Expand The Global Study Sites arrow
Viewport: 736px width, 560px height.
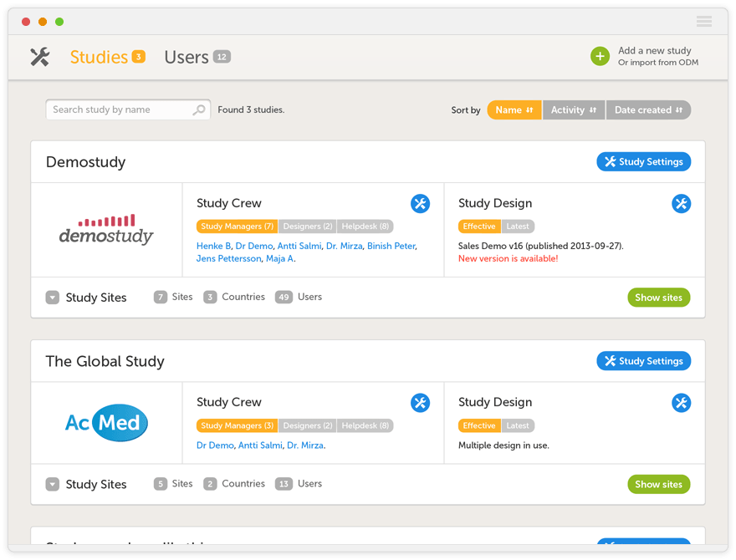(53, 484)
